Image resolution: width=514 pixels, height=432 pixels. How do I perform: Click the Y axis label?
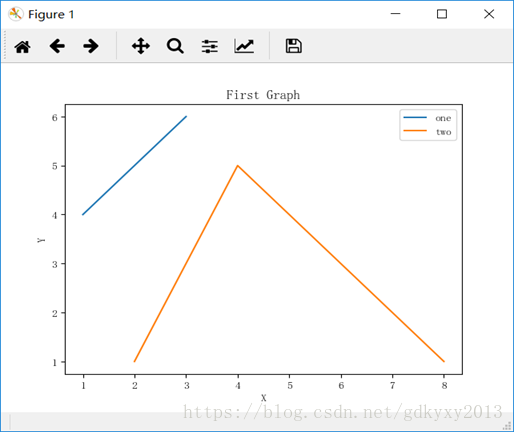click(41, 240)
